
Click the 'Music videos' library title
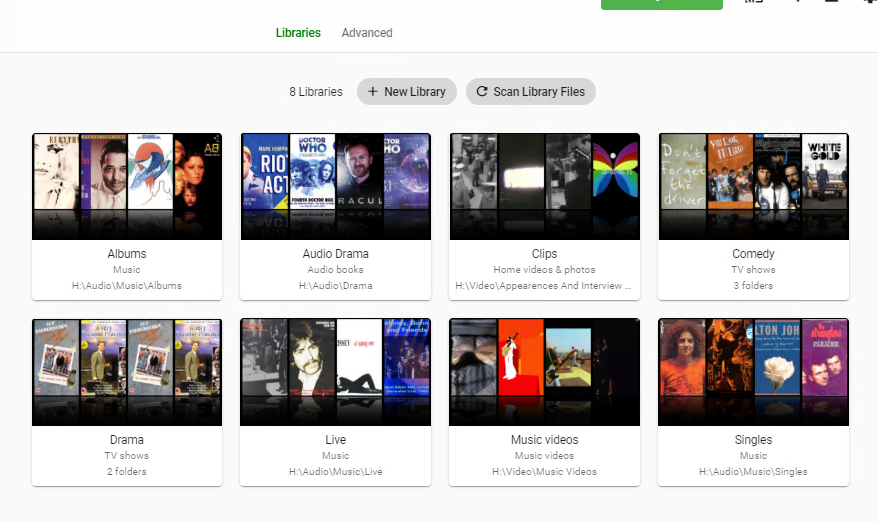pyautogui.click(x=545, y=440)
